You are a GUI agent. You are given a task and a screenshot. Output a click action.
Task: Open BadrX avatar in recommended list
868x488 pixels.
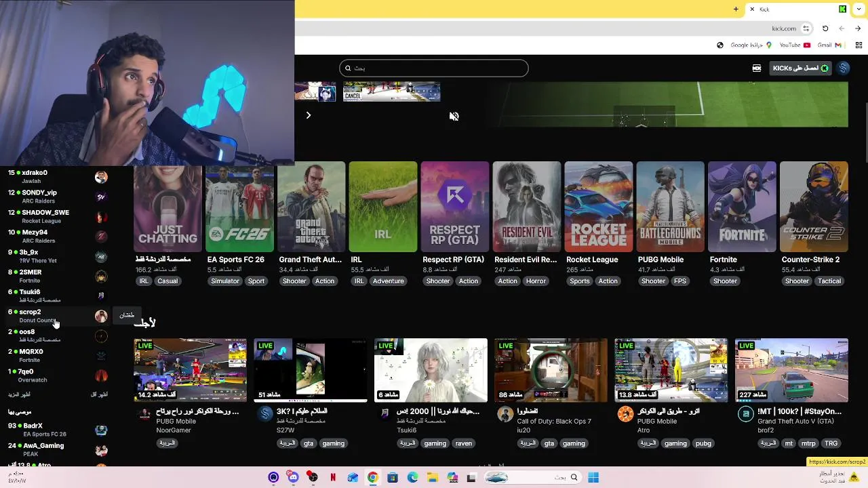pyautogui.click(x=101, y=430)
